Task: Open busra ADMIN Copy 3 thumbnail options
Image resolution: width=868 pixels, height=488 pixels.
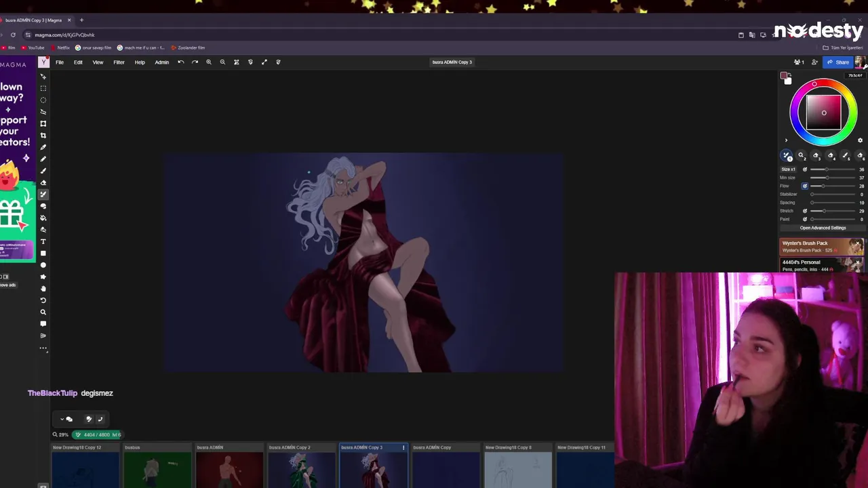Action: pyautogui.click(x=403, y=447)
